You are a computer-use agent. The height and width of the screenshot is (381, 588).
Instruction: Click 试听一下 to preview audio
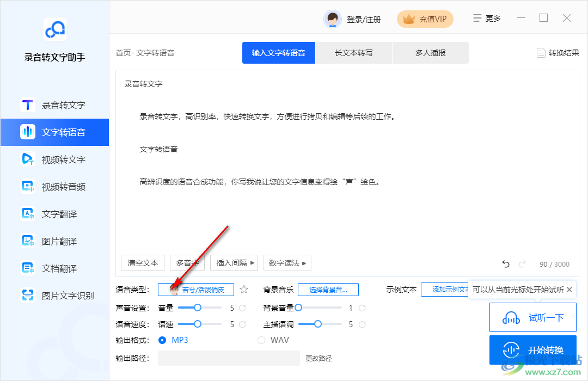[x=532, y=316]
